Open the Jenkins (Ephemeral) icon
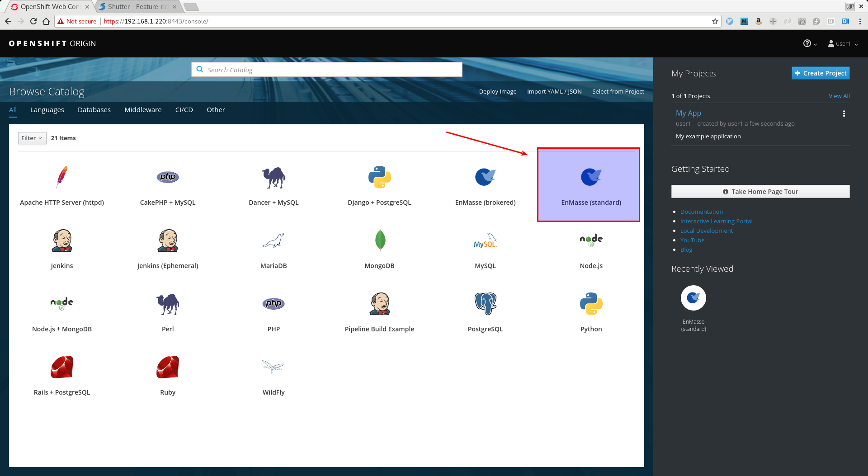This screenshot has width=868, height=476. point(168,240)
